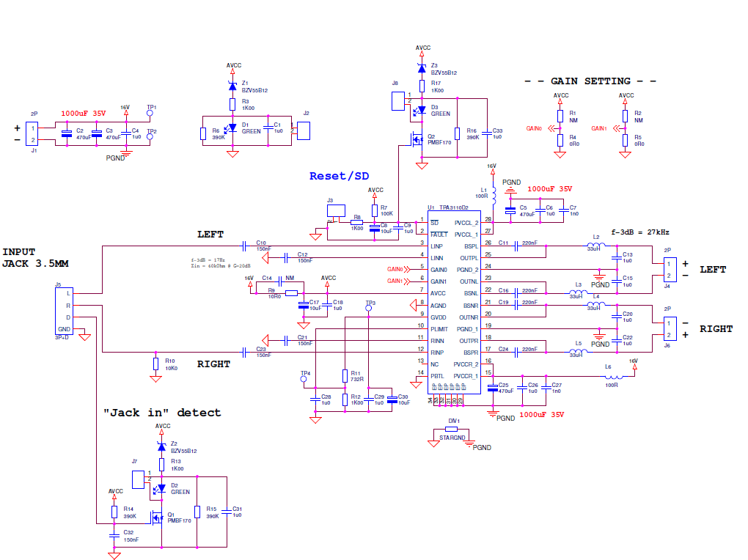Pick the D3 green LED symbol

[x=420, y=111]
